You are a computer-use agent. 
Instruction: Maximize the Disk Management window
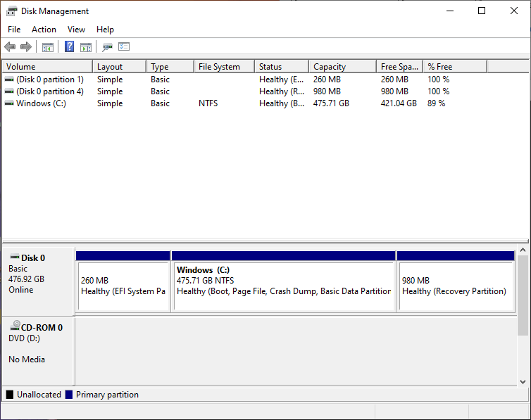482,11
